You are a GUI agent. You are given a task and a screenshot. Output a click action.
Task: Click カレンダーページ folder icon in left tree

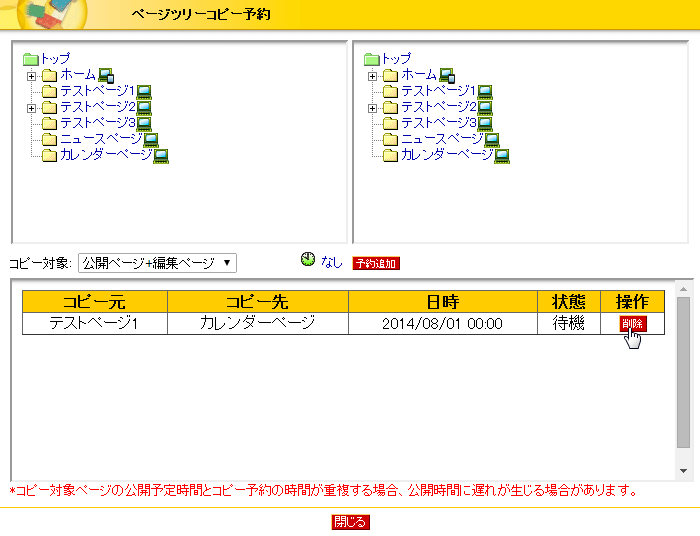coord(49,155)
